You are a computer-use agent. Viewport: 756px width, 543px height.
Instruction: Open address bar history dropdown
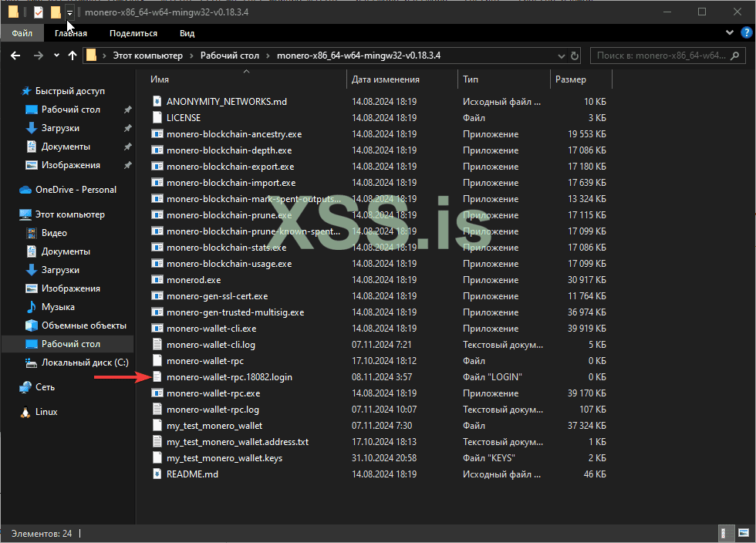tap(560, 56)
